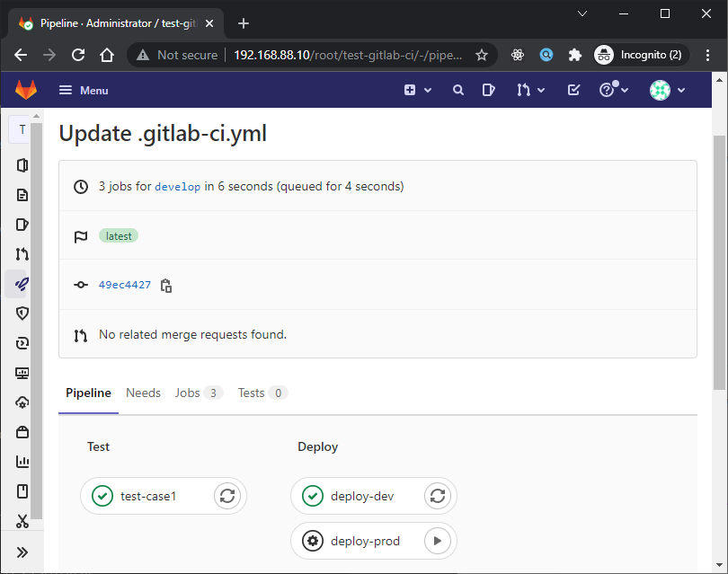The width and height of the screenshot is (728, 574).
Task: Open CI/CD rocket icon in sidebar
Action: pos(22,284)
